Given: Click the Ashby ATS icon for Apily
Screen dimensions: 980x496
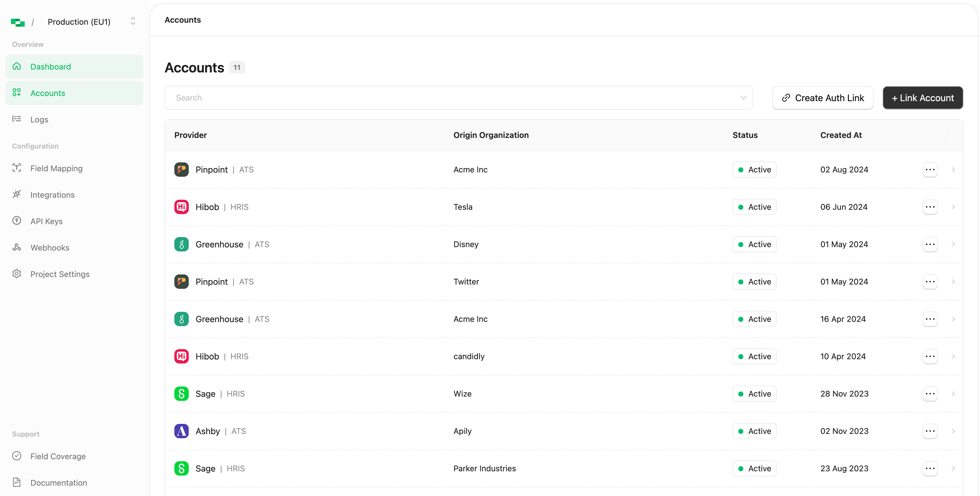Looking at the screenshot, I should tap(182, 431).
